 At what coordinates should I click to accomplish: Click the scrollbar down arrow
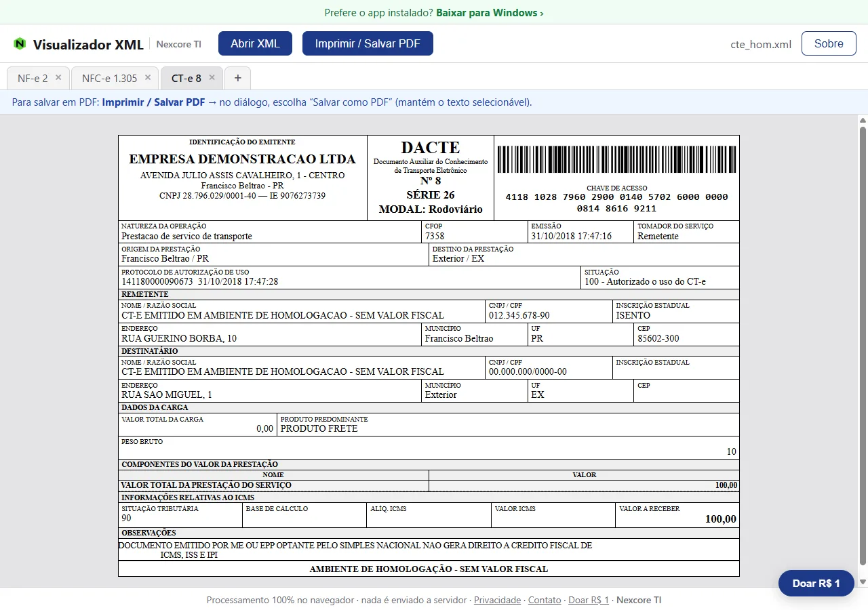(x=863, y=582)
